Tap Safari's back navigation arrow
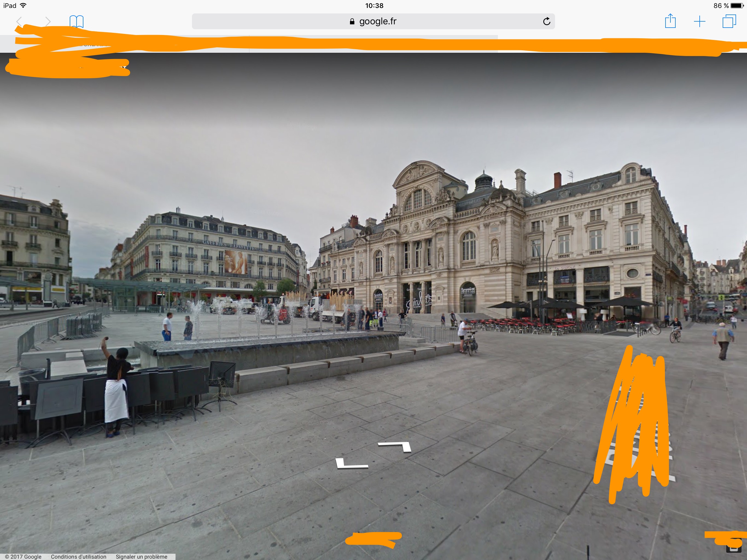The width and height of the screenshot is (747, 560). tap(19, 22)
